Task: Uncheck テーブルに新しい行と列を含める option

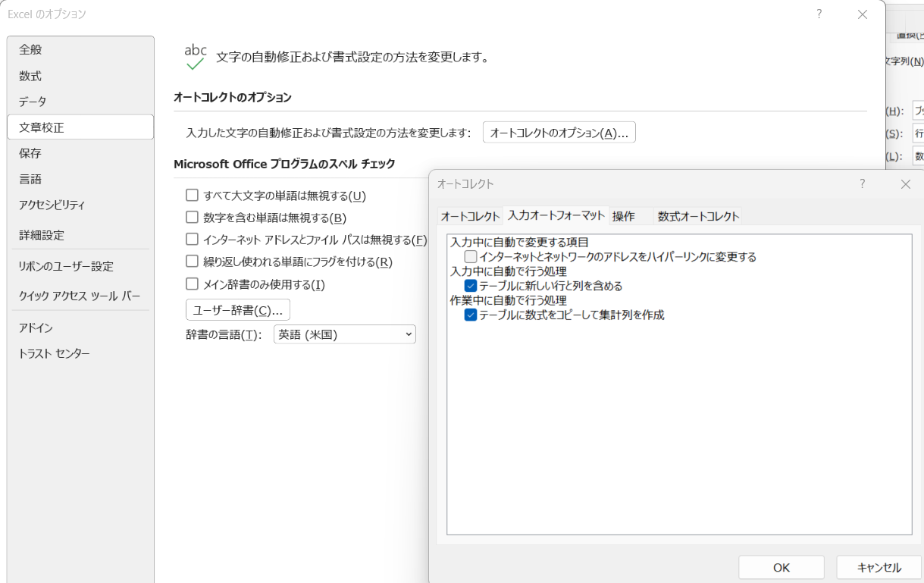Action: 471,286
